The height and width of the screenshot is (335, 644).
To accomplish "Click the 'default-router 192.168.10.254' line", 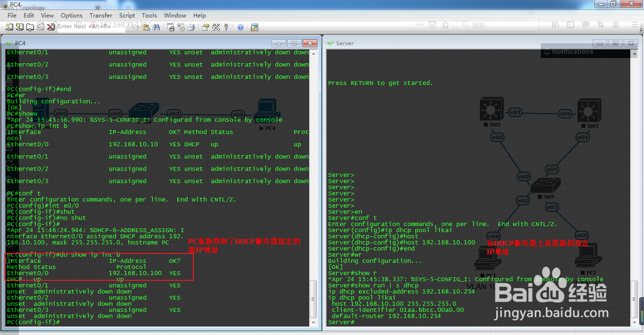I will pyautogui.click(x=387, y=316).
